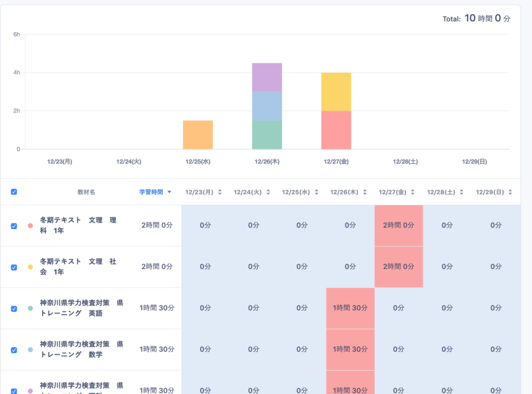The width and height of the screenshot is (532, 394).
Task: Click sort arrows for 12/28(土) header
Action: [462, 192]
